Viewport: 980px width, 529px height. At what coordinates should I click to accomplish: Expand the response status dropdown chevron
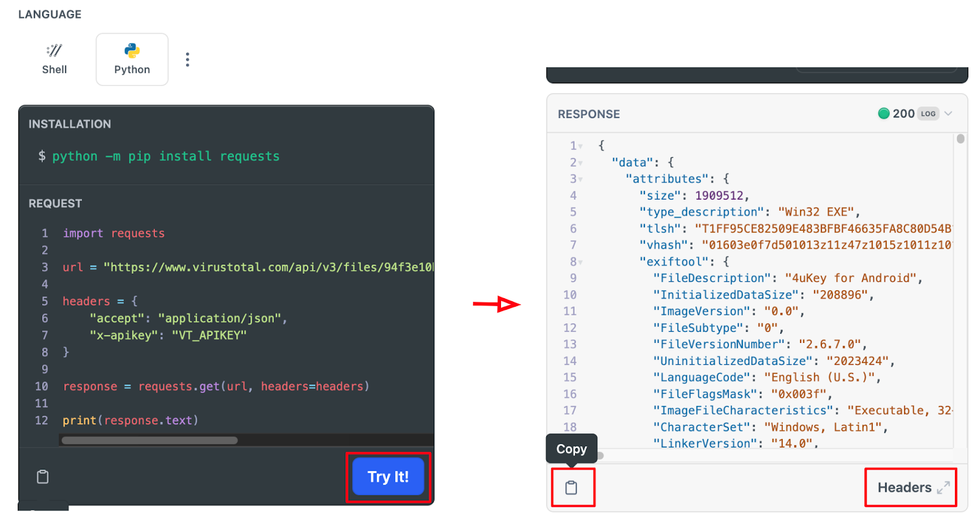[x=948, y=113]
